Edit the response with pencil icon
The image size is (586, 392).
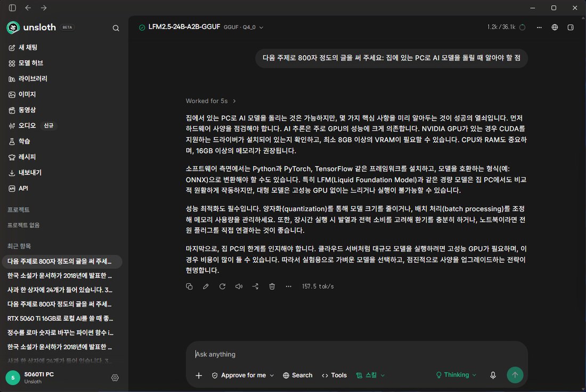(x=206, y=286)
